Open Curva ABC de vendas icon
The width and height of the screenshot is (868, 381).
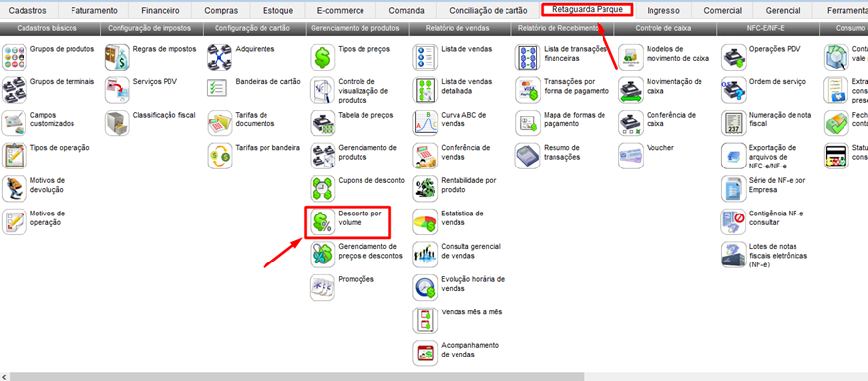[425, 123]
